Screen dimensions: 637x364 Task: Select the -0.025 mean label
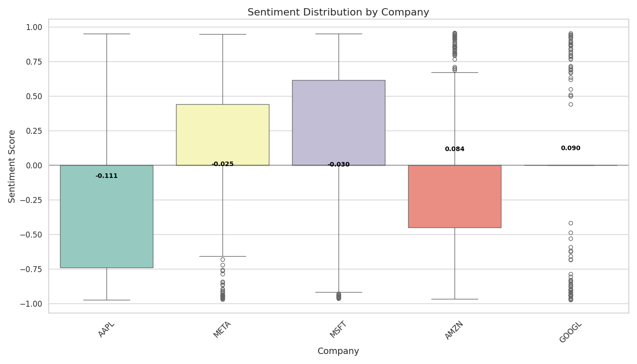click(x=222, y=164)
